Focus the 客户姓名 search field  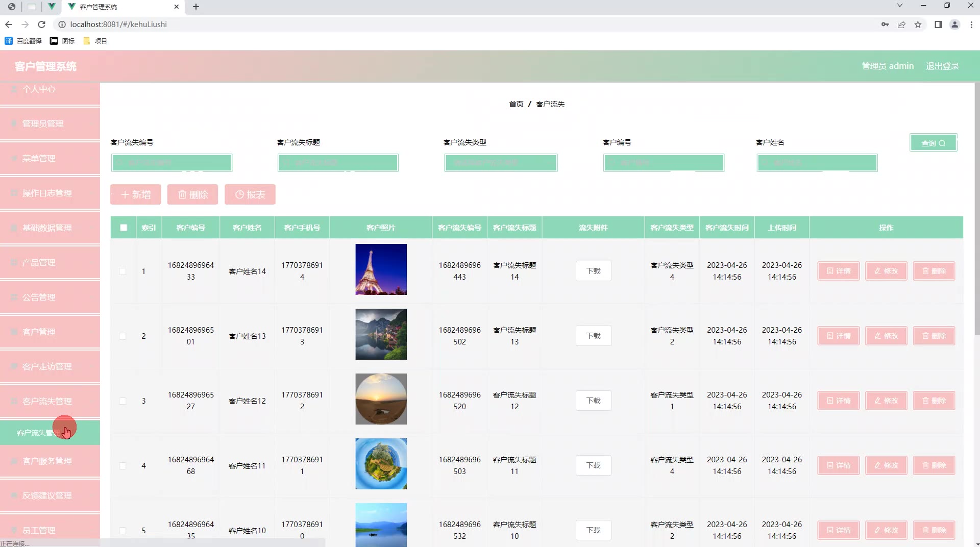(x=817, y=163)
